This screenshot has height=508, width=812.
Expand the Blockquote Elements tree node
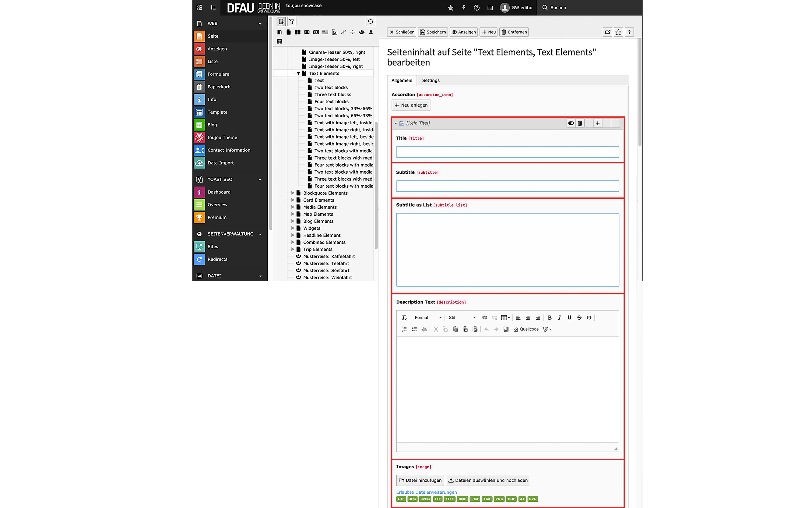click(293, 193)
